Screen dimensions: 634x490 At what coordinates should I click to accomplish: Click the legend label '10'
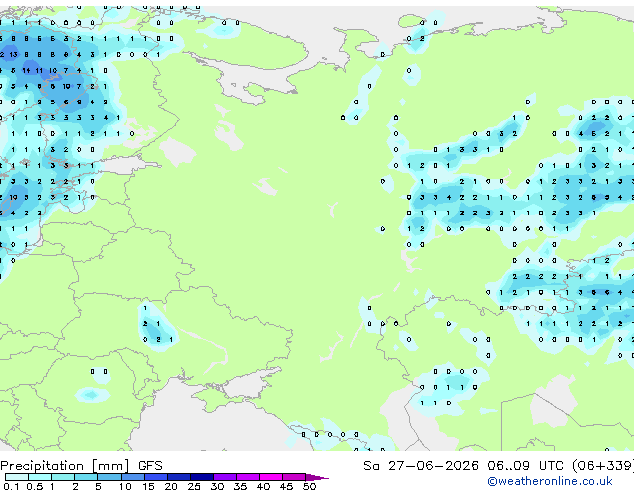click(x=125, y=486)
